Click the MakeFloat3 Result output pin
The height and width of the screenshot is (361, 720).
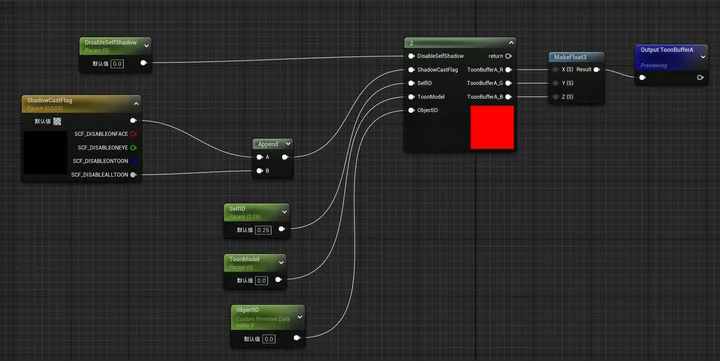pyautogui.click(x=596, y=69)
